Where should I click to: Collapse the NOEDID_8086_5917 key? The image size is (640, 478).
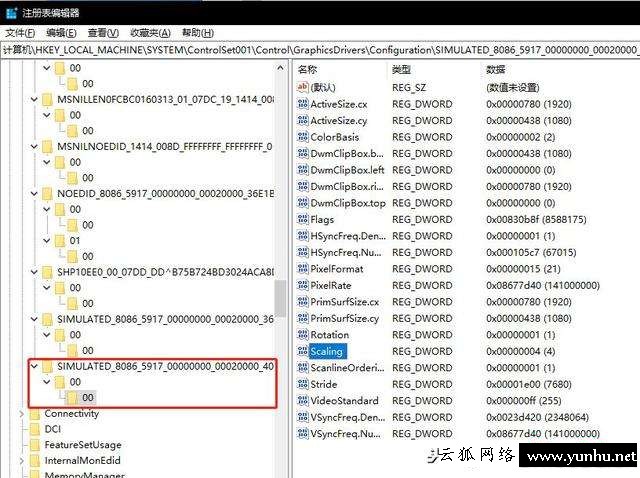(34, 193)
